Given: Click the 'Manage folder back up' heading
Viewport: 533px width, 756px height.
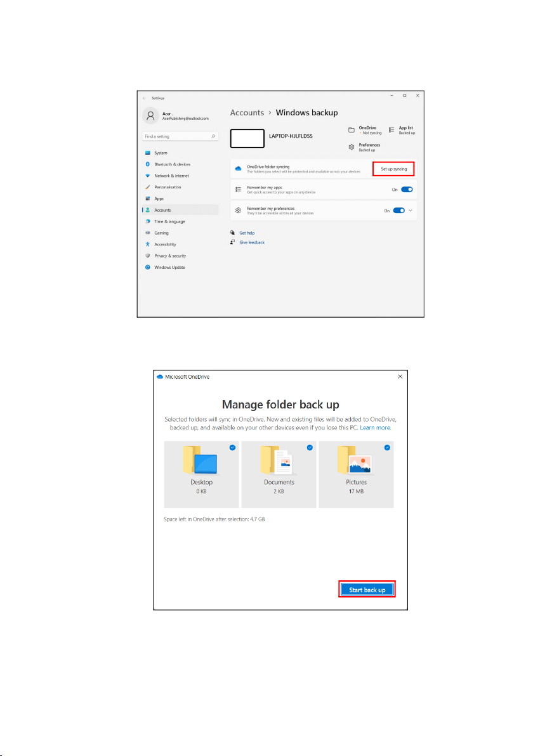Looking at the screenshot, I should point(280,405).
